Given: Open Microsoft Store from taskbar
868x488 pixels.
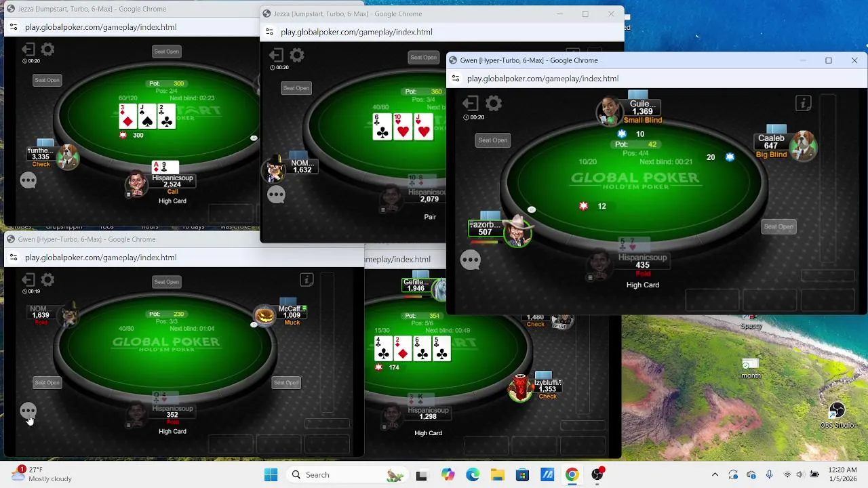Looking at the screenshot, I should tap(522, 474).
